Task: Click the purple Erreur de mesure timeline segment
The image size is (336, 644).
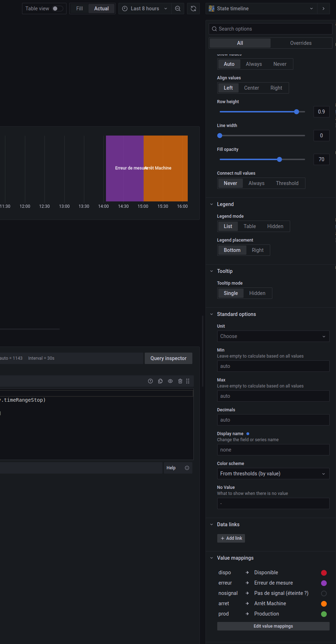Action: (x=125, y=168)
